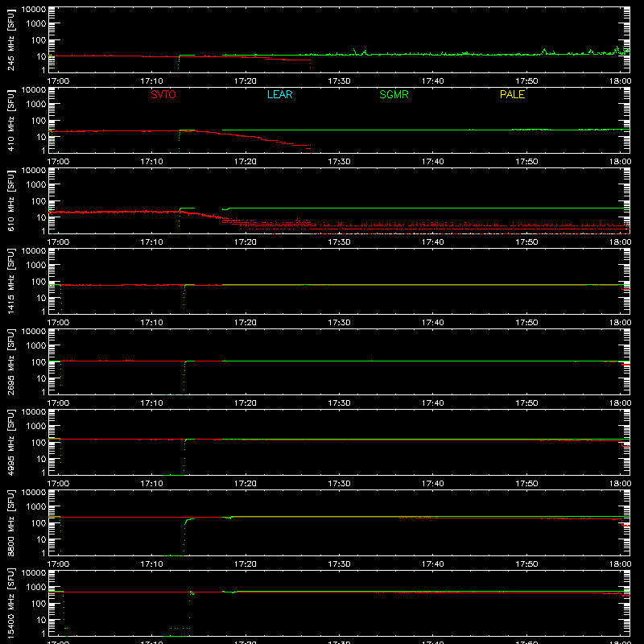Viewport: 644px width, 644px height.
Task: Click 17:10 tick label below 410 MHz panel
Action: click(152, 162)
